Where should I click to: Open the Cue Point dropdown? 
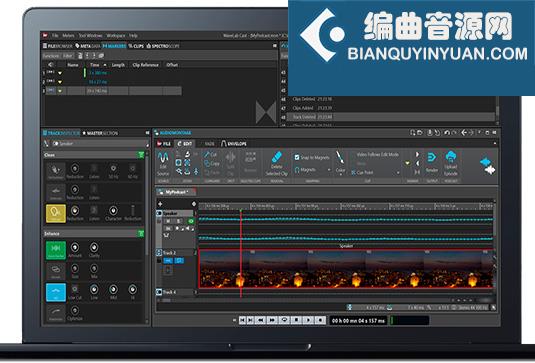pyautogui.click(x=375, y=173)
